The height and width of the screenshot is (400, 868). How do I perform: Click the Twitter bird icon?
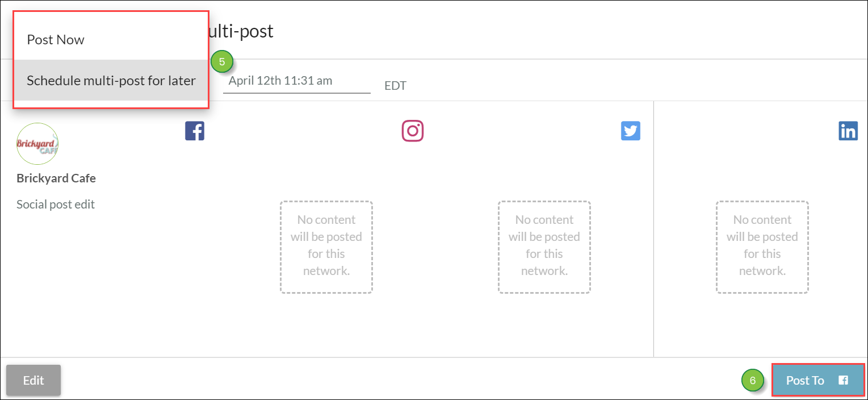click(x=631, y=131)
